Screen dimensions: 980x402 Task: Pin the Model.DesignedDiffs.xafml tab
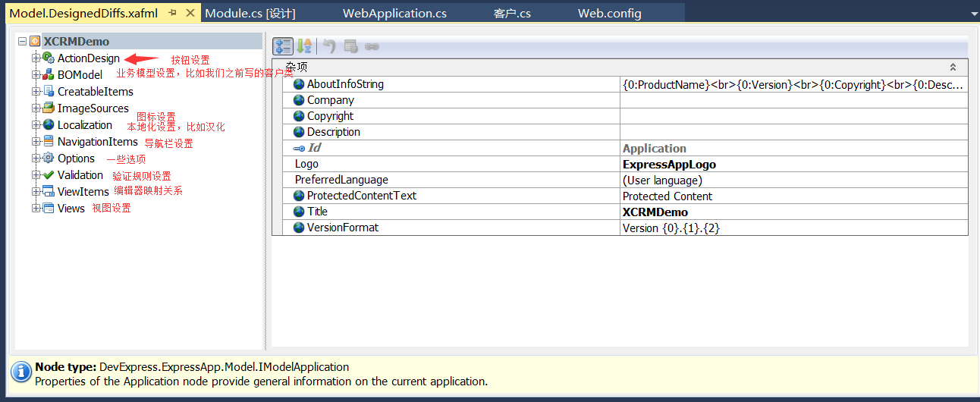tap(173, 13)
